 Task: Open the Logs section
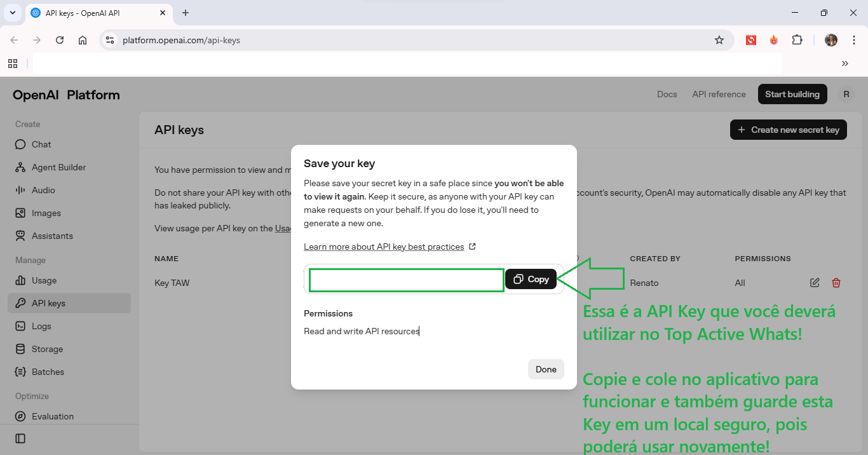click(41, 326)
